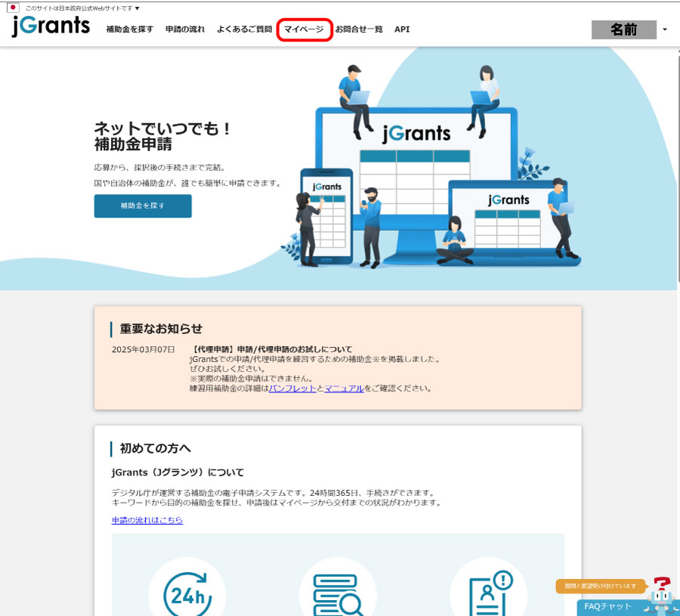The width and height of the screenshot is (680, 616).
Task: Open the API menu item
Action: [x=402, y=29]
